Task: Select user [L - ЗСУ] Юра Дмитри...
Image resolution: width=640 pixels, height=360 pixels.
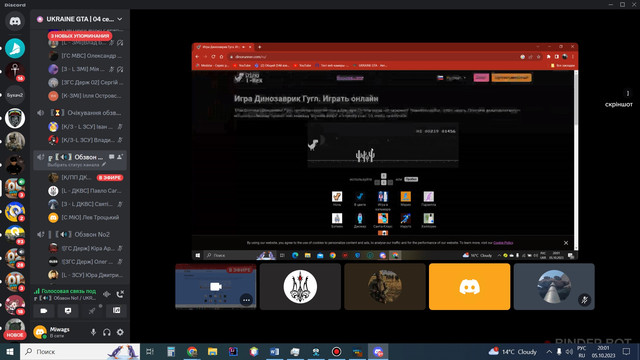Action: [86, 275]
